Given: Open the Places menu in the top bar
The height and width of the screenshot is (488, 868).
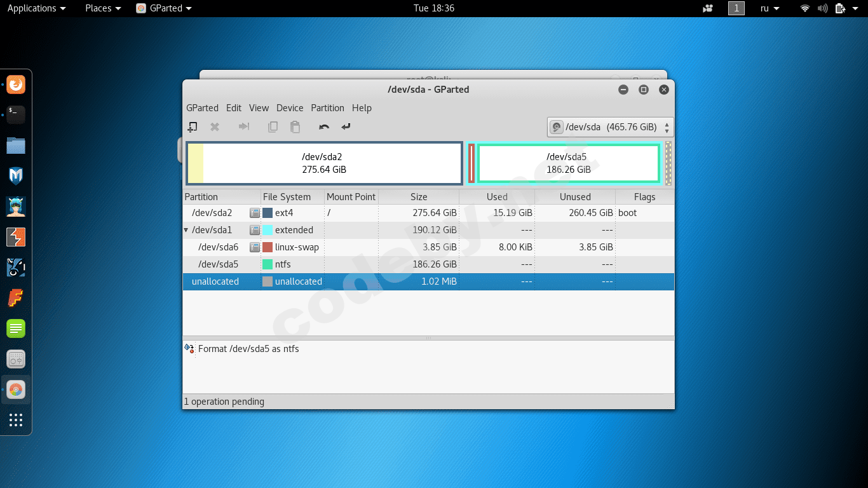Looking at the screenshot, I should (x=103, y=8).
